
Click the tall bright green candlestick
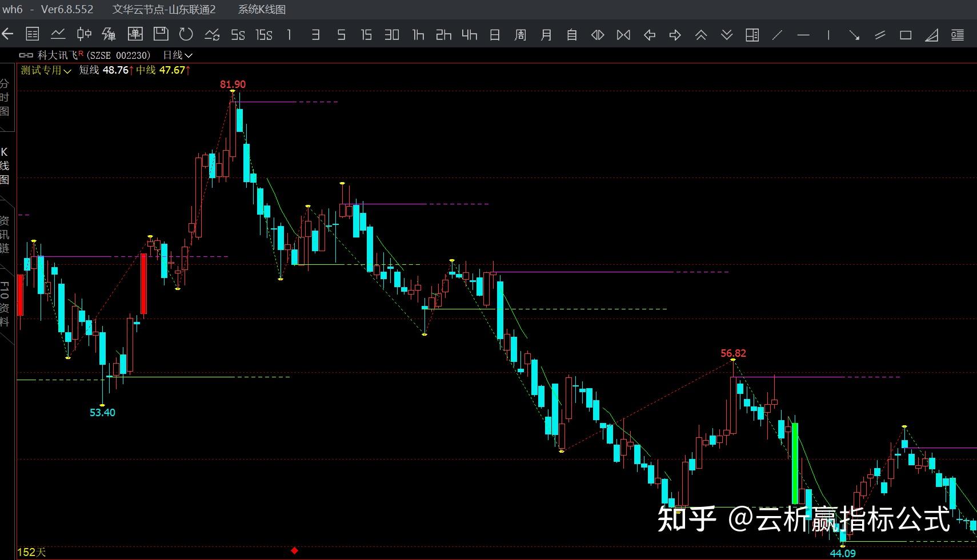(x=795, y=464)
